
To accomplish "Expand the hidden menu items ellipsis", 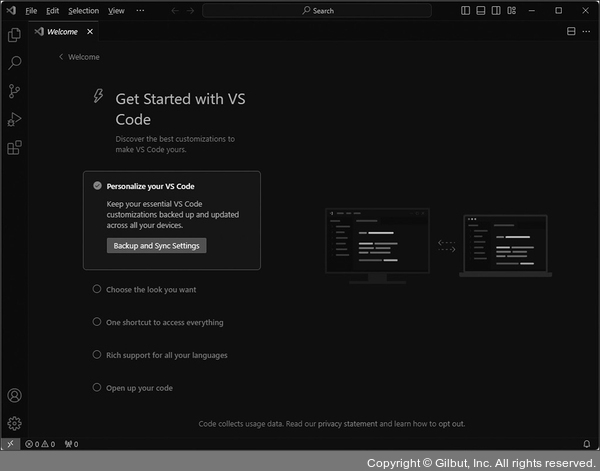I will tap(140, 11).
